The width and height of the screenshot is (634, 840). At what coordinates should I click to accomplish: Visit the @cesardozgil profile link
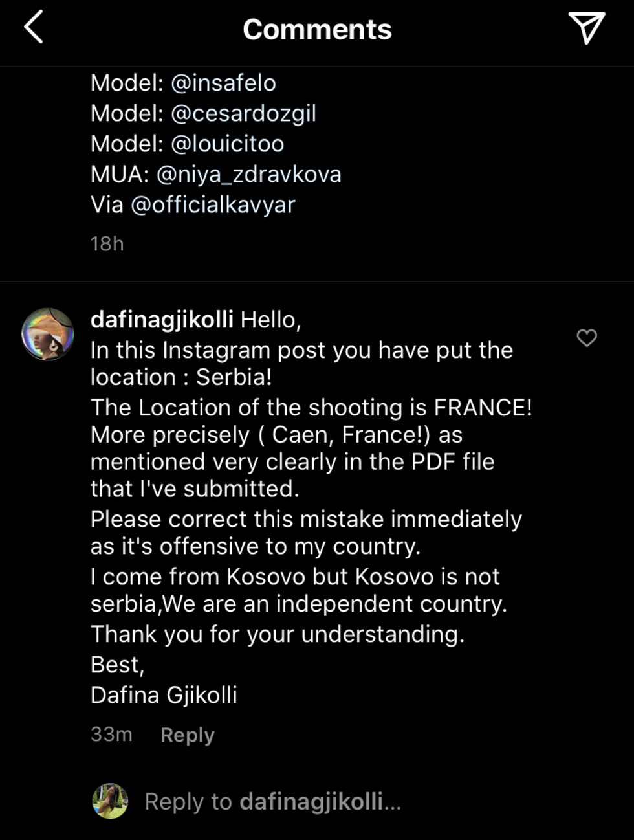pyautogui.click(x=243, y=113)
